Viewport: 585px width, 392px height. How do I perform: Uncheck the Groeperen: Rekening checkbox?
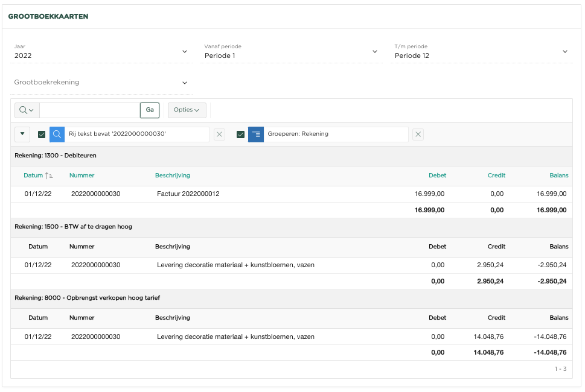point(240,134)
